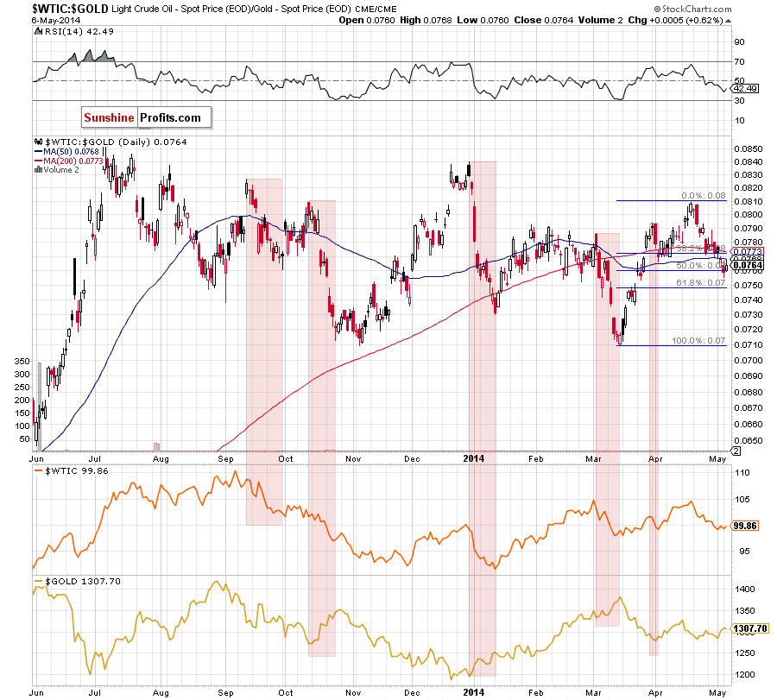The image size is (777, 700).
Task: Click the 61.8%: 0.07 Fibonacci label
Action: point(701,283)
